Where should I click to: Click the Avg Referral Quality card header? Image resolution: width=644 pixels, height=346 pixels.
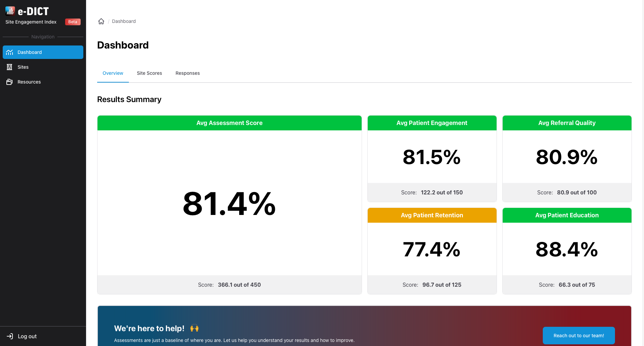point(567,123)
